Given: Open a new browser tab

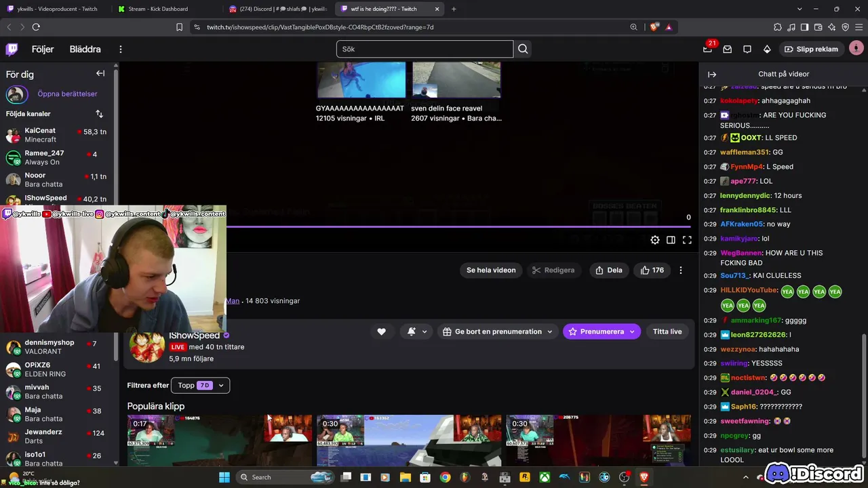Looking at the screenshot, I should pos(454,9).
